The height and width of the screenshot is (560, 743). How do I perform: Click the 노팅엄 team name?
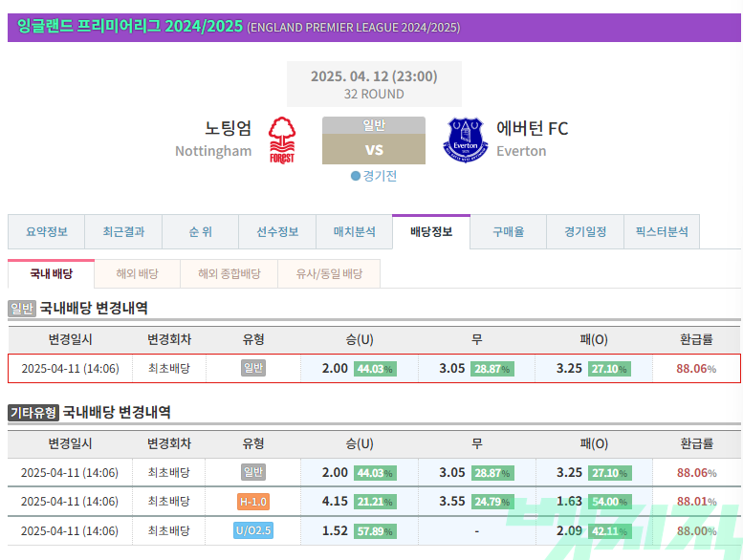[228, 128]
